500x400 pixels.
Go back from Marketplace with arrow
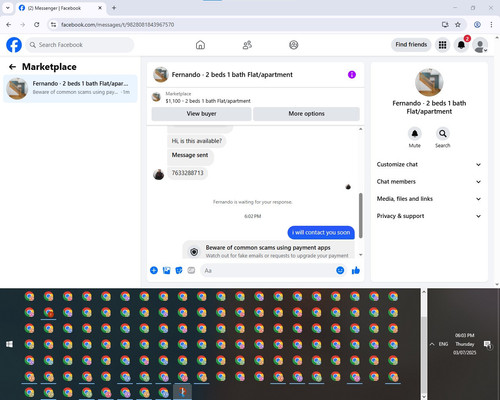point(12,67)
